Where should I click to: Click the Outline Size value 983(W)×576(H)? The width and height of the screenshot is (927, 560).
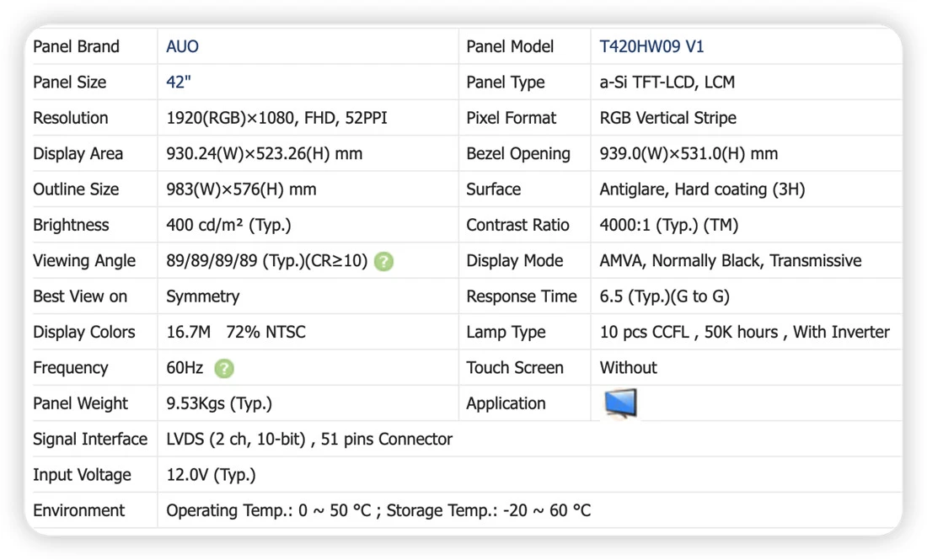pyautogui.click(x=241, y=189)
